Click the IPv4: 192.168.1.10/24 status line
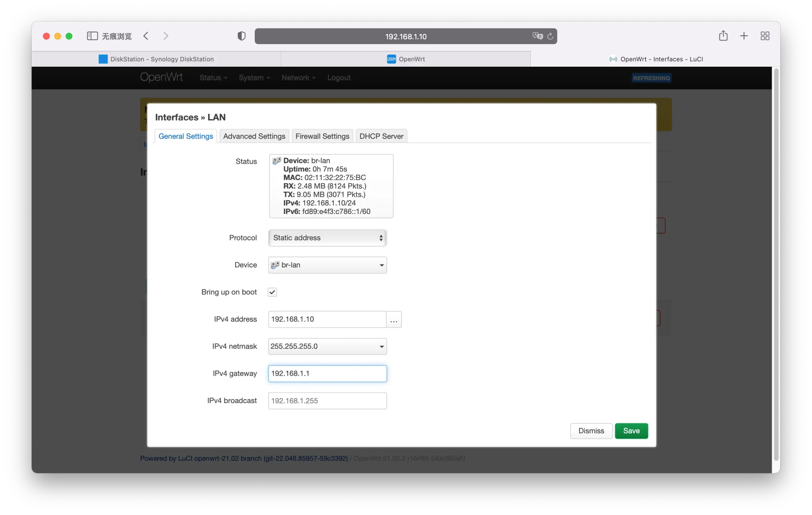 coord(319,203)
